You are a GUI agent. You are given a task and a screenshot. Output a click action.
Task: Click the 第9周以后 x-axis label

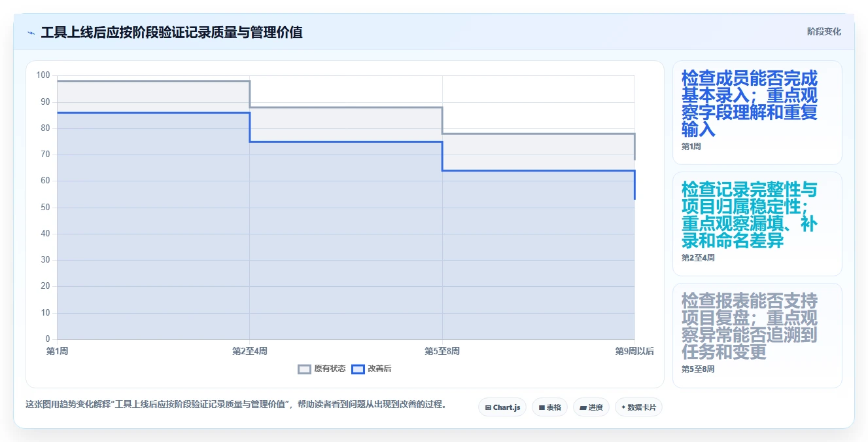click(634, 352)
